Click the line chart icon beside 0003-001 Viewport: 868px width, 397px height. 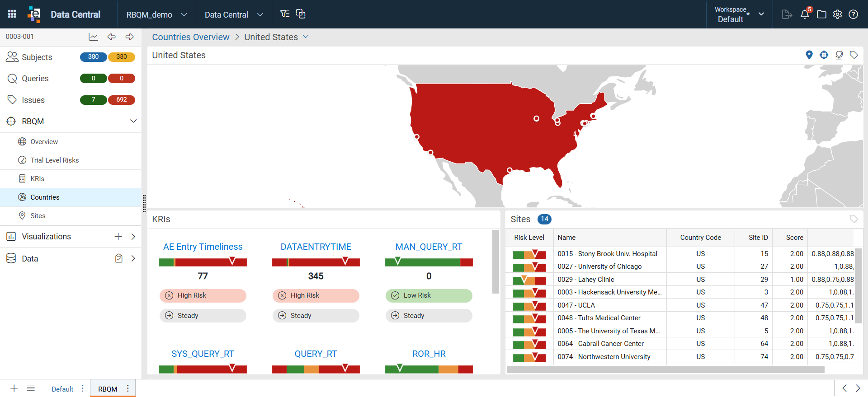click(93, 37)
